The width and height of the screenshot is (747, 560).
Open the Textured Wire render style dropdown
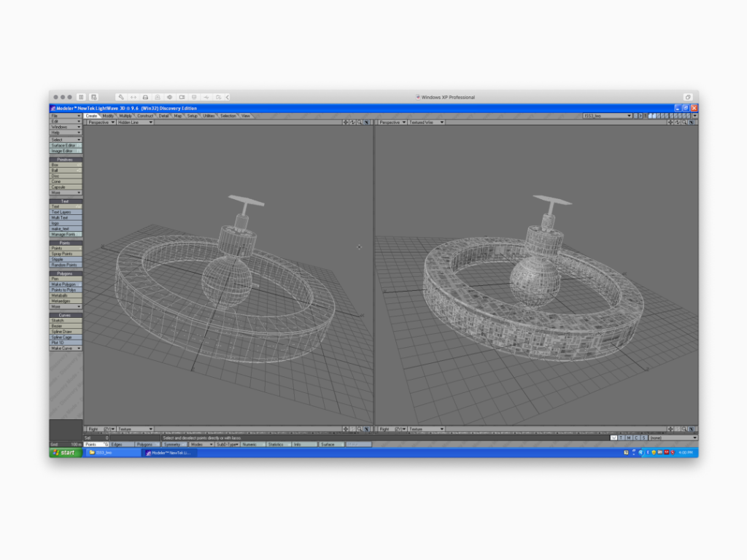tap(426, 122)
